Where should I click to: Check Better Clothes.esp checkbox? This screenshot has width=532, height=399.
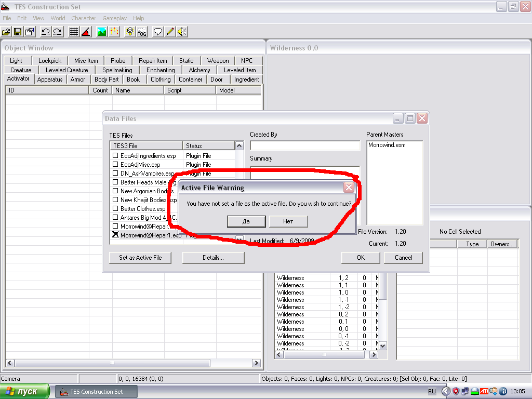tap(115, 208)
